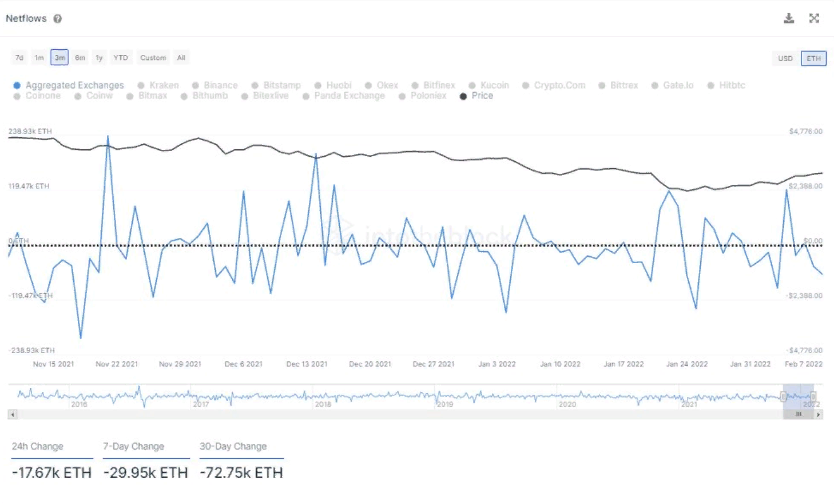Select the YTD time range

pyautogui.click(x=120, y=58)
